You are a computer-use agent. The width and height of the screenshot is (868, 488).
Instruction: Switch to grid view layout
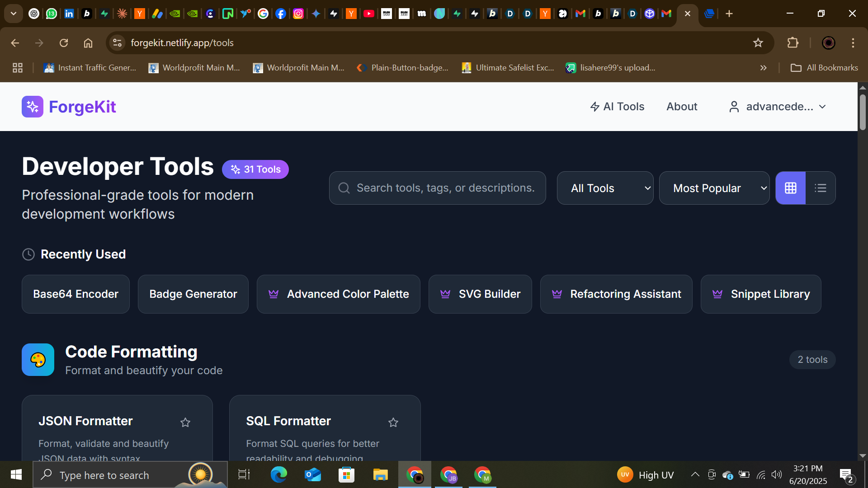coord(790,188)
